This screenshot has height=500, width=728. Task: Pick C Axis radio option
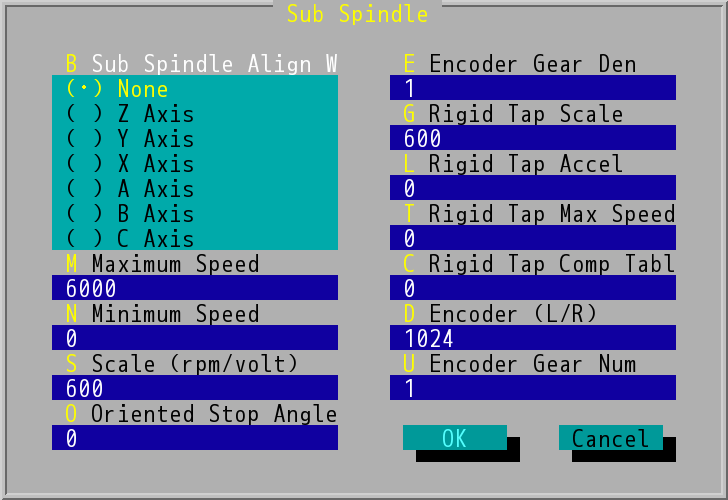click(130, 239)
